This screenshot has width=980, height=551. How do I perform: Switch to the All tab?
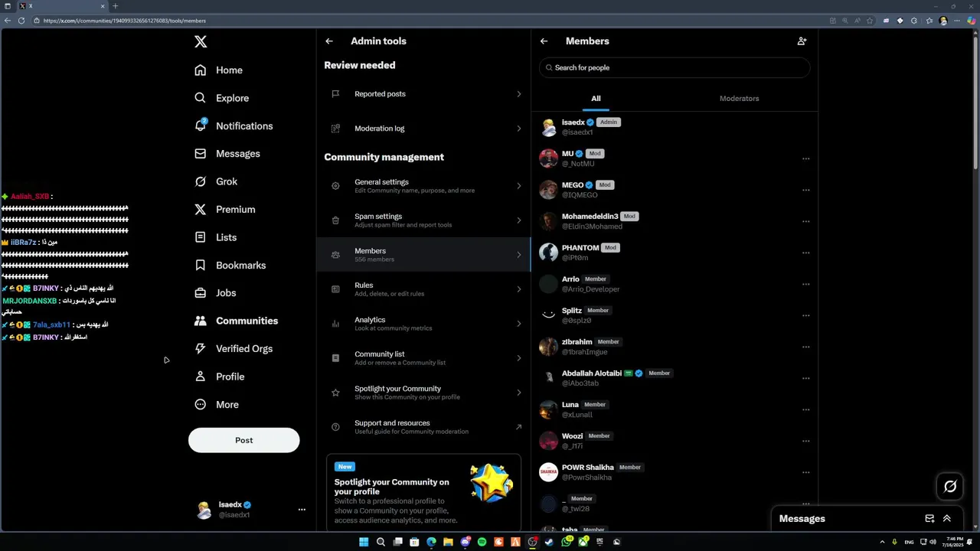pyautogui.click(x=596, y=99)
